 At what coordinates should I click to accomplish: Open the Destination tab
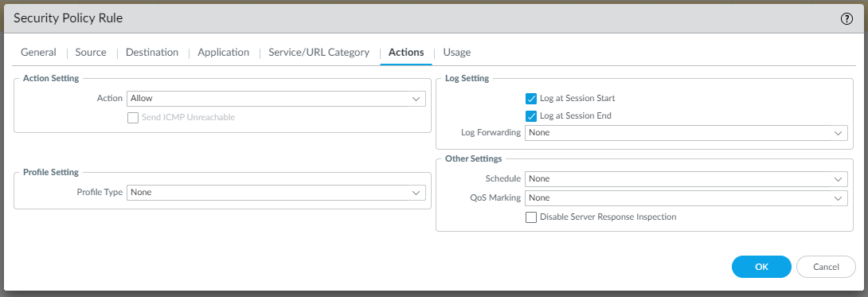(x=152, y=53)
